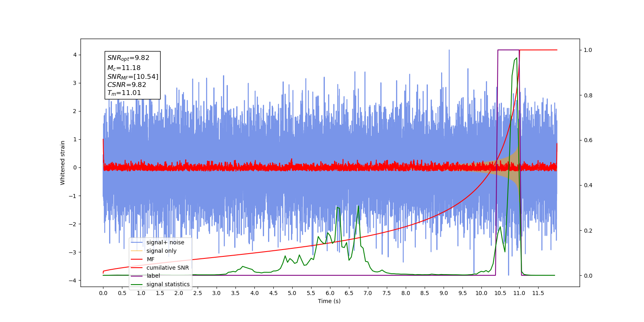Select the 5.0 time tick label

pyautogui.click(x=292, y=293)
